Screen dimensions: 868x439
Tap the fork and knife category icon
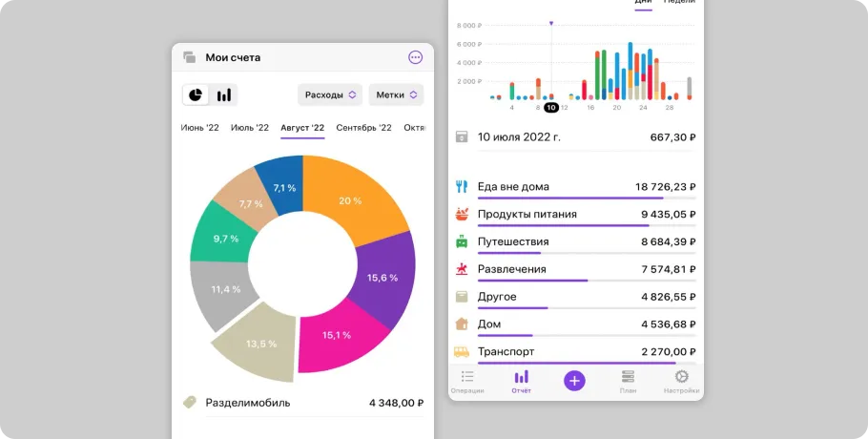pyautogui.click(x=462, y=187)
